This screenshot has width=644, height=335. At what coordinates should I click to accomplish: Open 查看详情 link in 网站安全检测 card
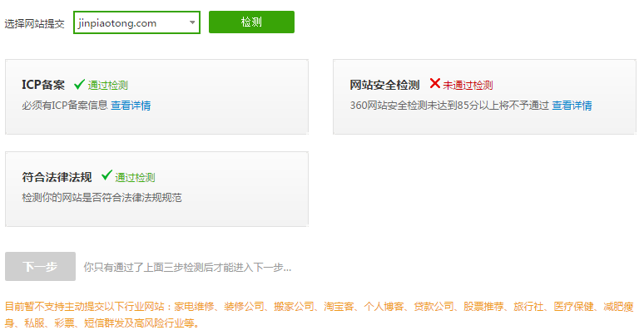pyautogui.click(x=572, y=106)
